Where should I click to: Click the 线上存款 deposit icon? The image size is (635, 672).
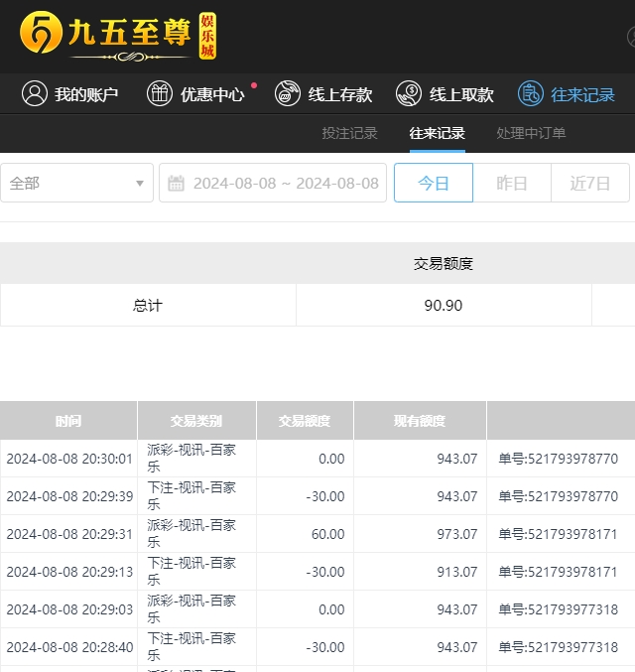288,94
